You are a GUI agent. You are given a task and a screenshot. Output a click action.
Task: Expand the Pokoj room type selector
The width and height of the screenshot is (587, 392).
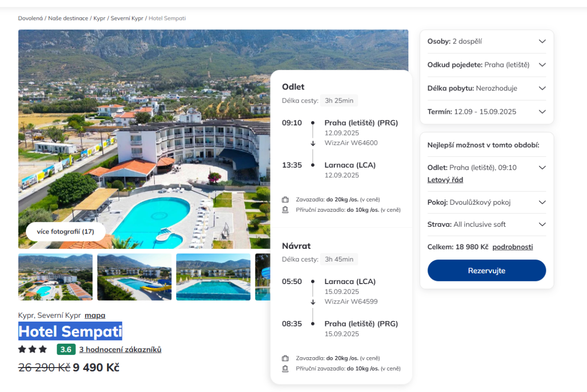pyautogui.click(x=542, y=202)
